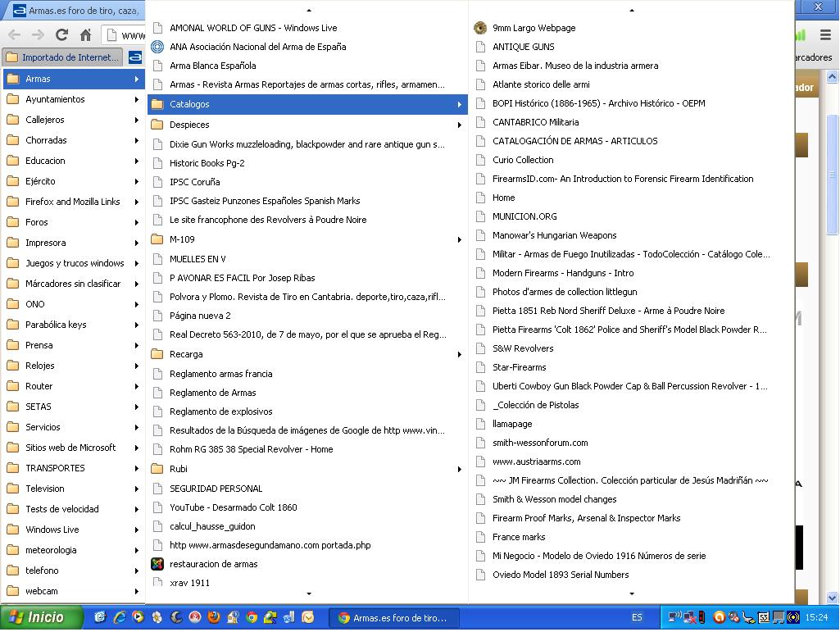
Task: Open the MUNICION.ORG bookmark
Action: tap(524, 216)
